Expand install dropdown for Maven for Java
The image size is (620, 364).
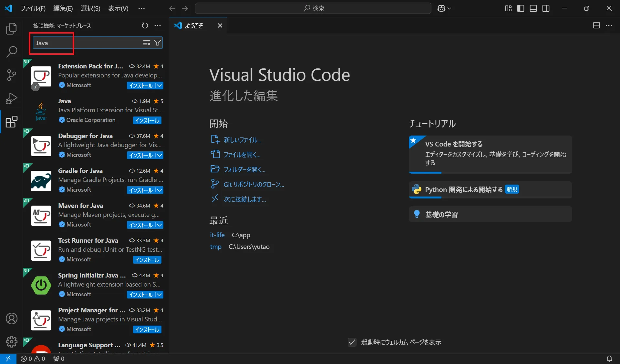(160, 225)
